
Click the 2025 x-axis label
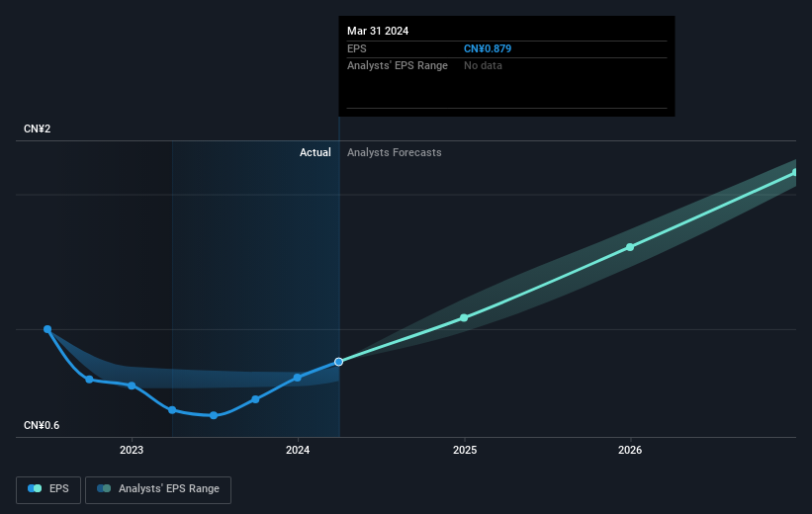[465, 450]
